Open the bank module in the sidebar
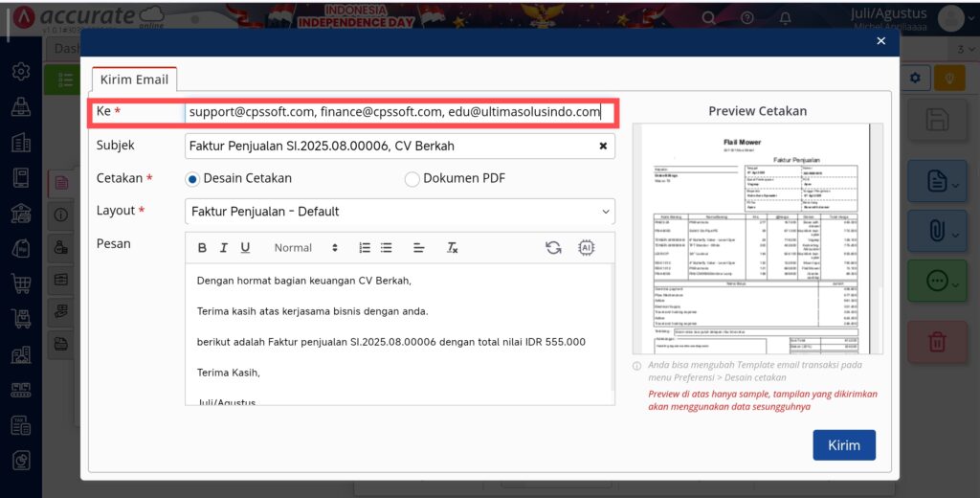The height and width of the screenshot is (498, 980). pyautogui.click(x=21, y=214)
